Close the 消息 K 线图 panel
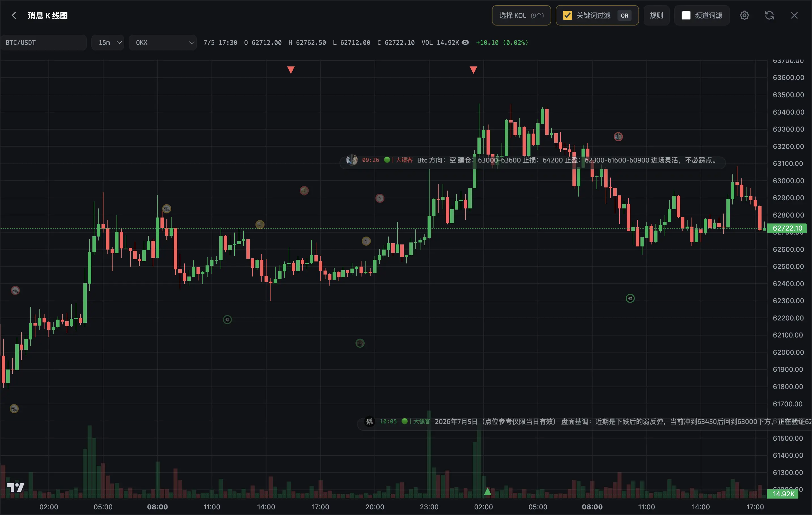 tap(794, 16)
